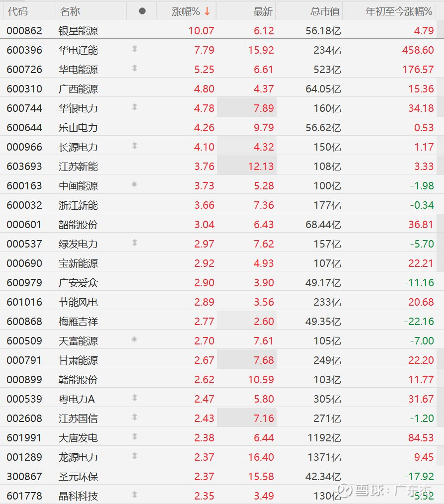Click the marker icon on 华电能源 row

coord(135,68)
